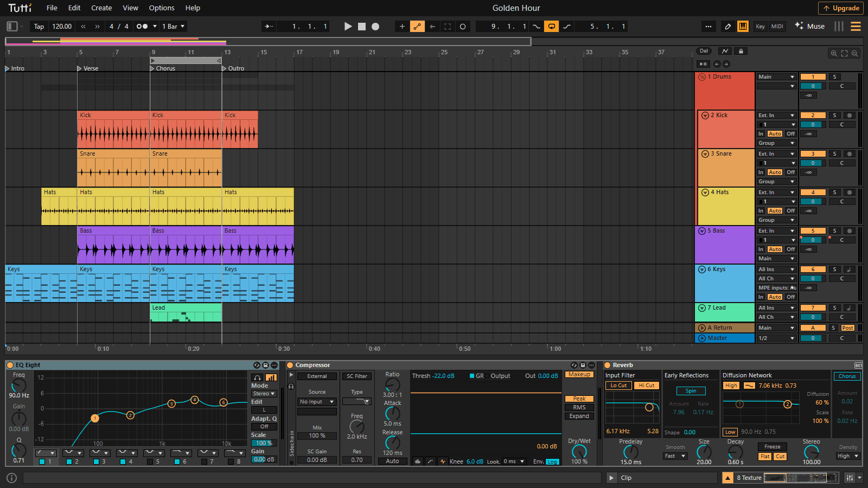Click the fit-to-view icon between zoom icons
This screenshot has height=488, width=868.
pyautogui.click(x=844, y=53)
